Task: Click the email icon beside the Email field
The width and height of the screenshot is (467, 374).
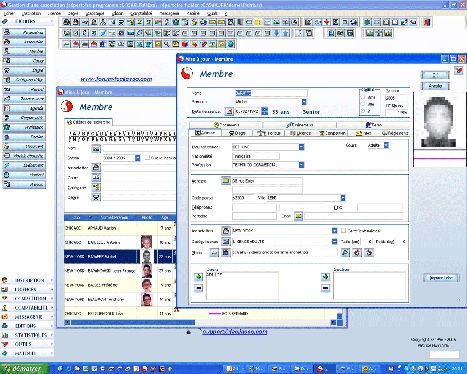Action: (x=298, y=216)
